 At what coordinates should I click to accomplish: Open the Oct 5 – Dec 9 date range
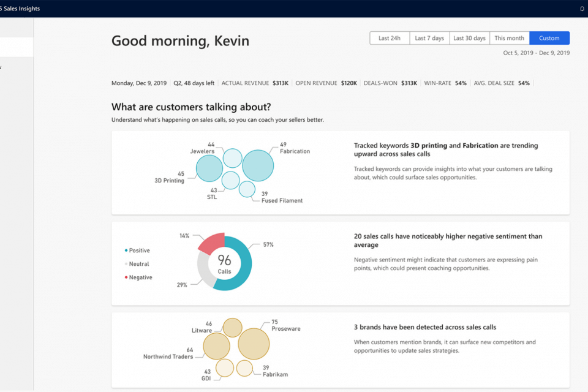tap(537, 53)
